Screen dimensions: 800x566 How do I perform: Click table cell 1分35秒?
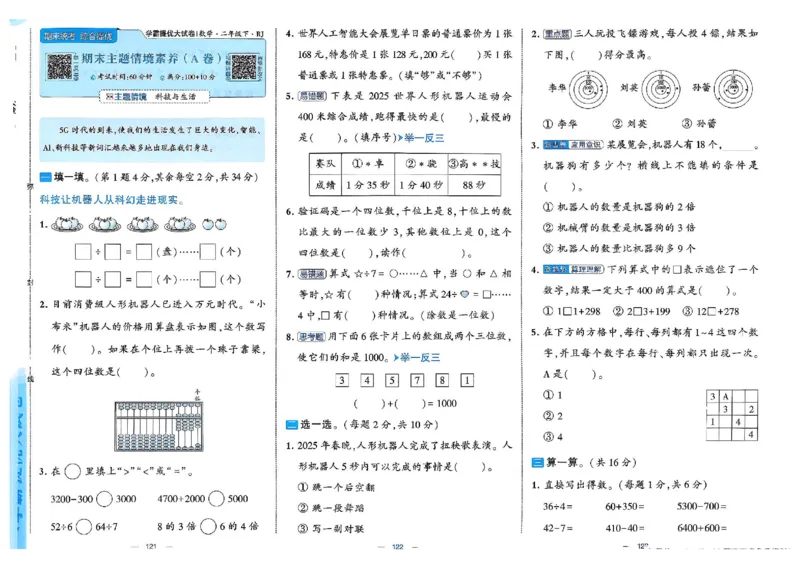[x=367, y=185]
